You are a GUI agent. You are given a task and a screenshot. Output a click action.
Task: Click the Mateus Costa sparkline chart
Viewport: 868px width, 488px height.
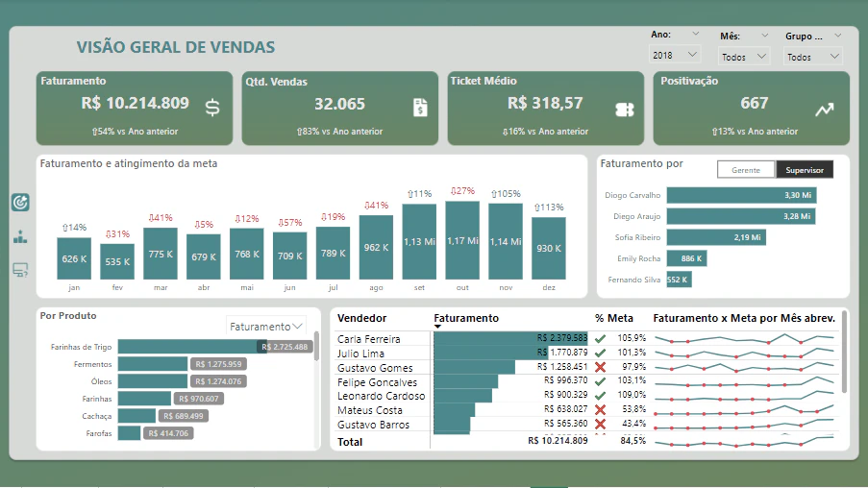tap(744, 410)
